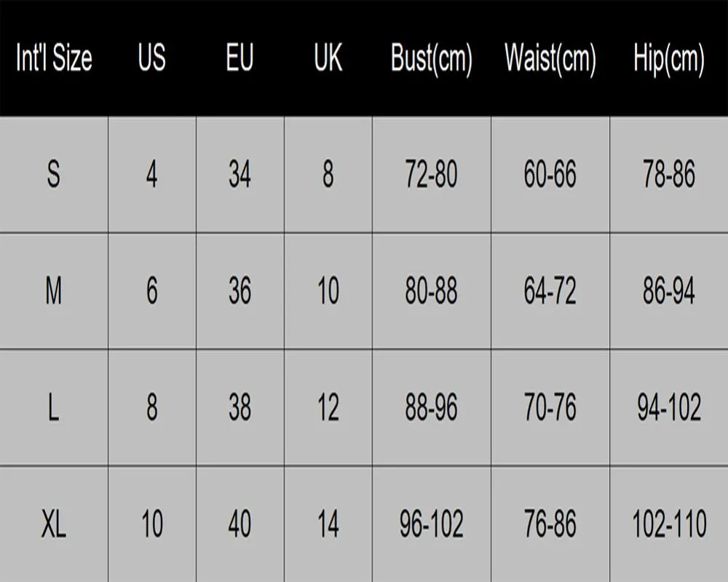The height and width of the screenshot is (582, 728).
Task: Select the 102-110 hip measurement cell
Action: point(669,524)
